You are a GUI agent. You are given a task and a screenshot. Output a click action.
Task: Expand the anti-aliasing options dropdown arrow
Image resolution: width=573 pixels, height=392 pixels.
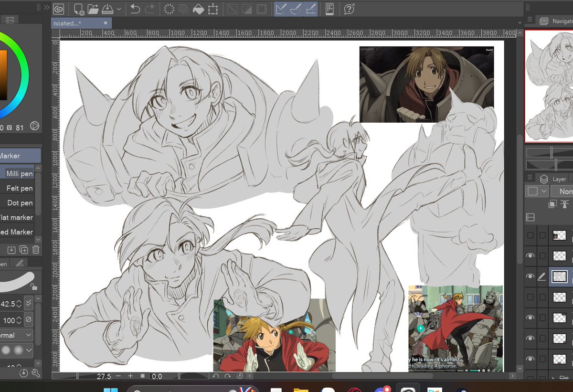tap(29, 350)
